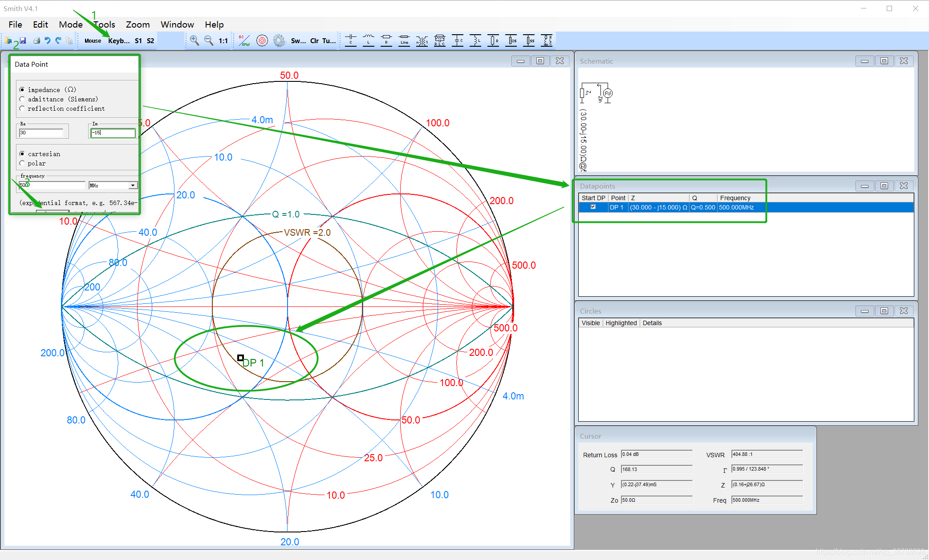Click the Details column header in Circles

pos(652,323)
